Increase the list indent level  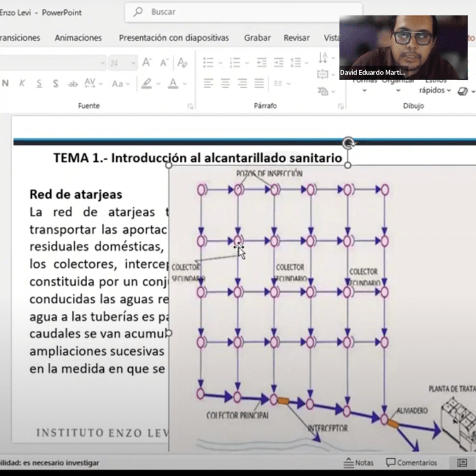tap(279, 63)
